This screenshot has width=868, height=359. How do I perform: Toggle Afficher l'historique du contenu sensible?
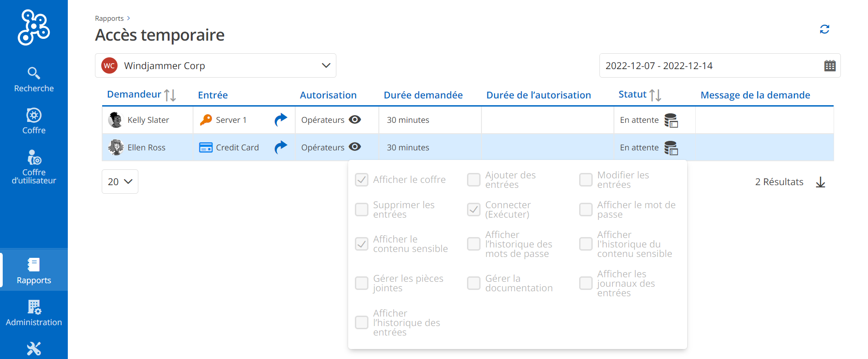click(x=586, y=244)
